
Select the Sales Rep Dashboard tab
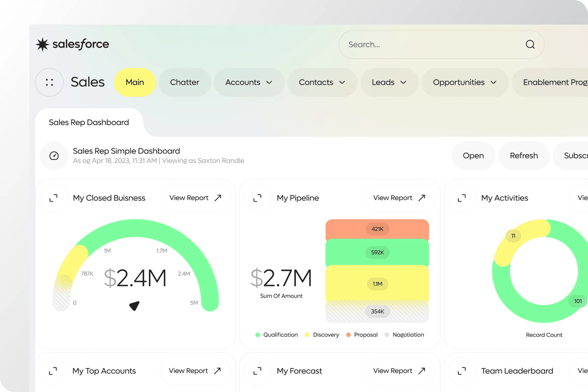(88, 122)
